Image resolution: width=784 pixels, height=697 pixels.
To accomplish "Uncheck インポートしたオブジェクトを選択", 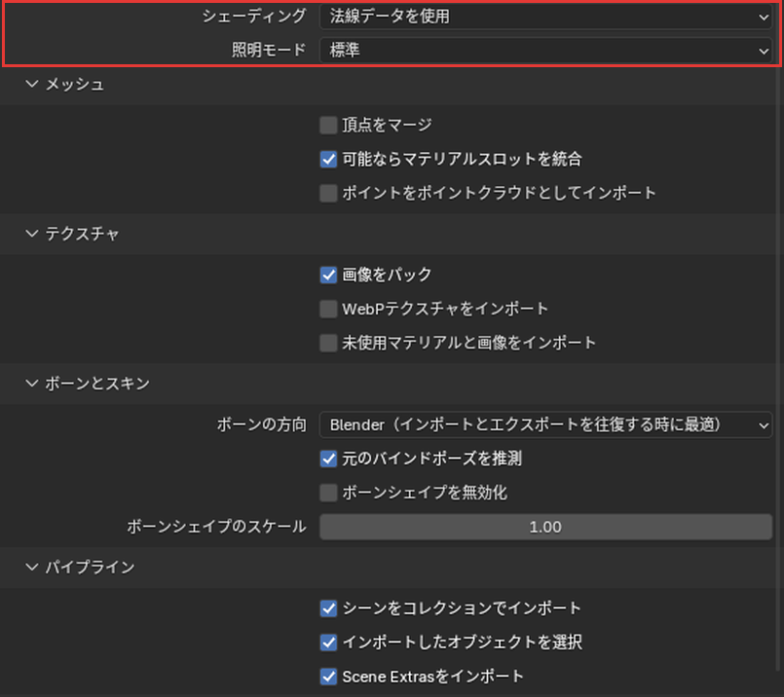I will click(328, 642).
